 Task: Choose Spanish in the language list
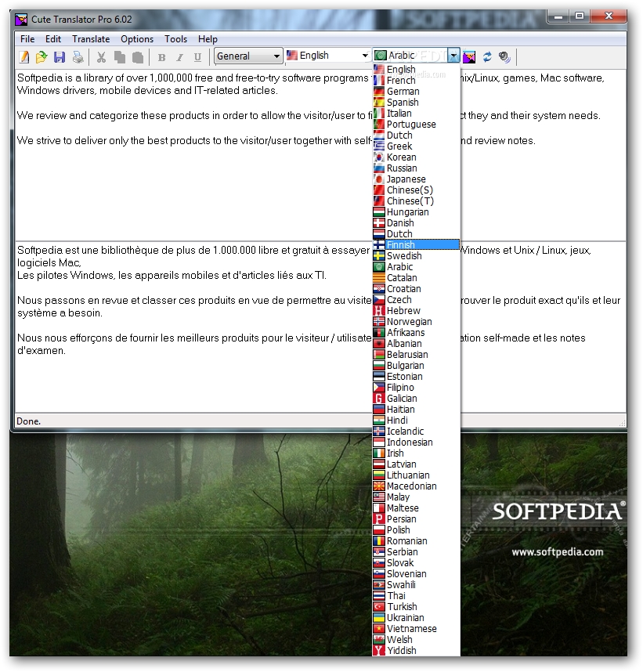[x=416, y=103]
